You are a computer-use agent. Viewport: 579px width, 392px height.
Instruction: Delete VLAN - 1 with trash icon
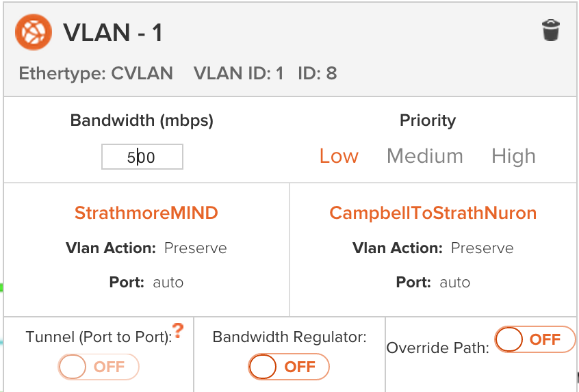[550, 31]
